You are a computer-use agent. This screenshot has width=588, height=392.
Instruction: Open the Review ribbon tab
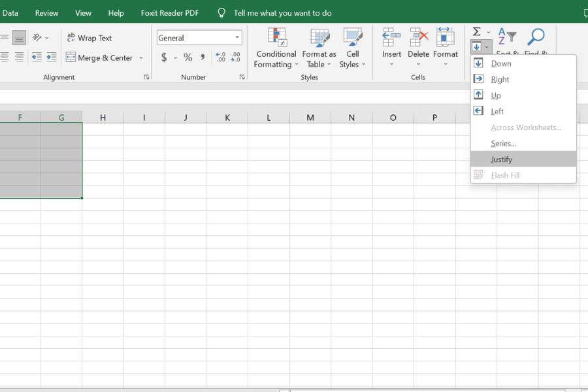[46, 13]
